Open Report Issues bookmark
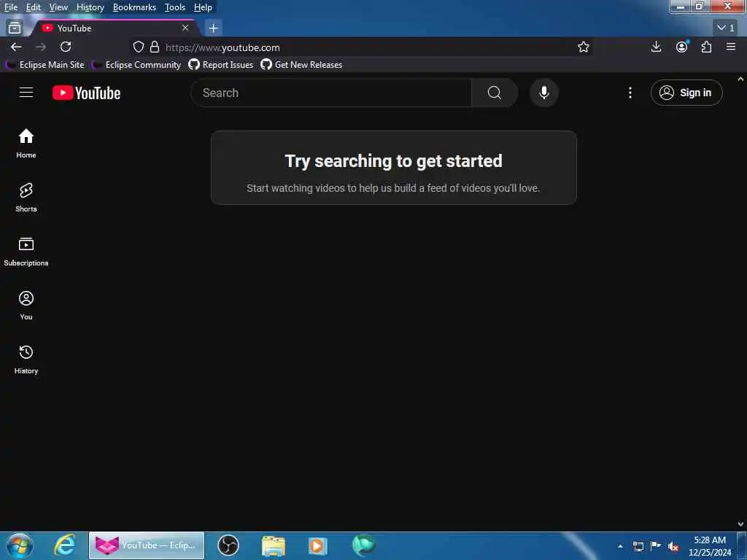 [221, 65]
